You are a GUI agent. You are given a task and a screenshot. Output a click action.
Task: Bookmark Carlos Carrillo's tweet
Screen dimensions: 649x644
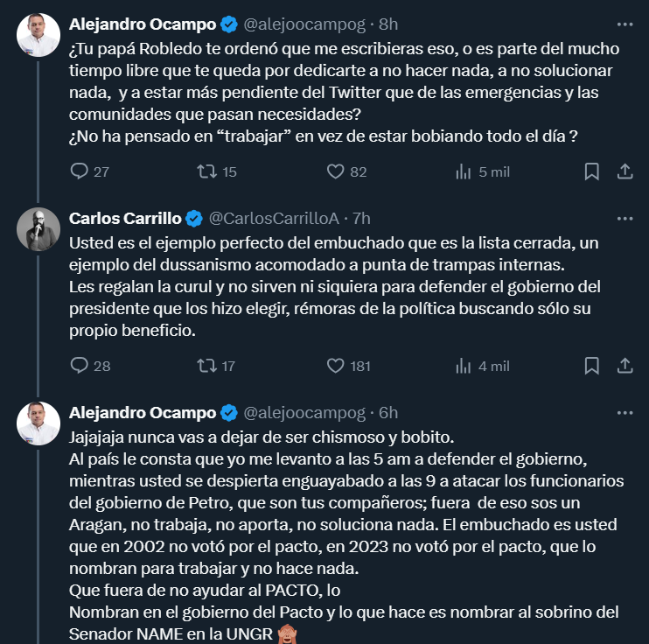(592, 366)
